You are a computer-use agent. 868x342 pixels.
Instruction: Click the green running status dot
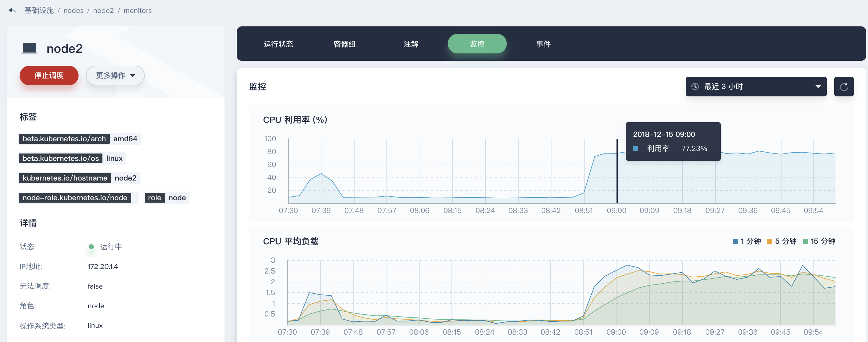pyautogui.click(x=91, y=247)
